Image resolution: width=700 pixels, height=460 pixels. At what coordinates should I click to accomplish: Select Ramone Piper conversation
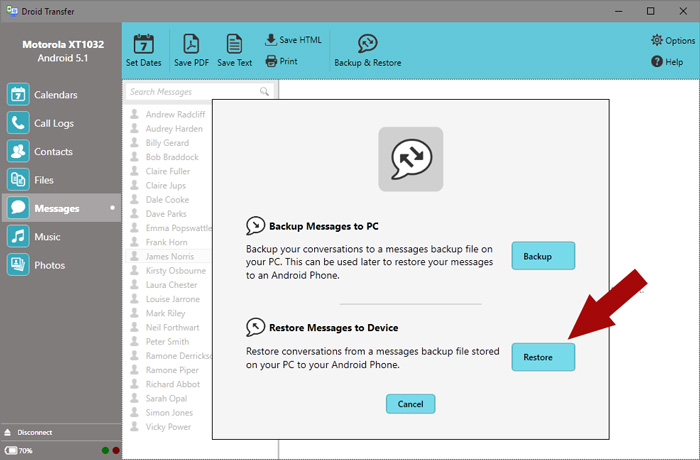[x=168, y=370]
